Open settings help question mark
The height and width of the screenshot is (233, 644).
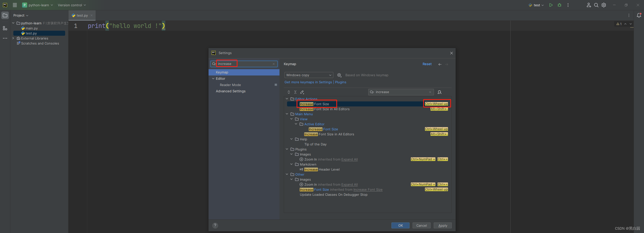[x=215, y=225]
